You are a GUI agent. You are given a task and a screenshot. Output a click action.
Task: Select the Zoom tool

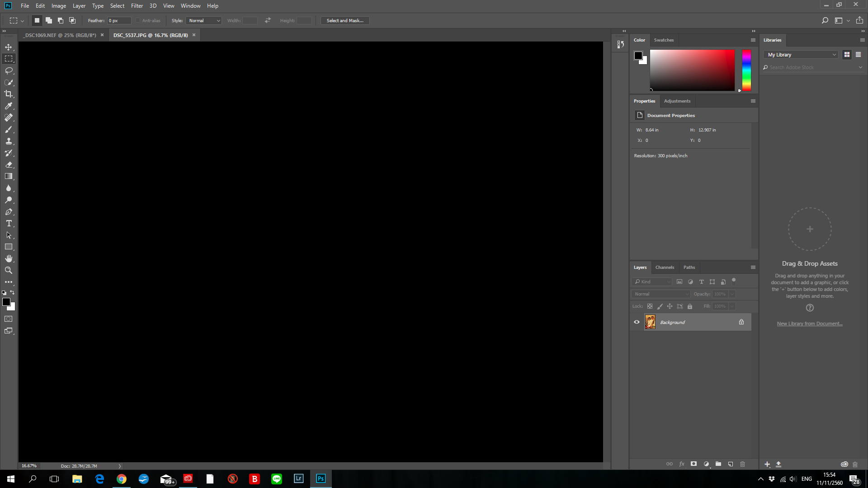coord(9,270)
